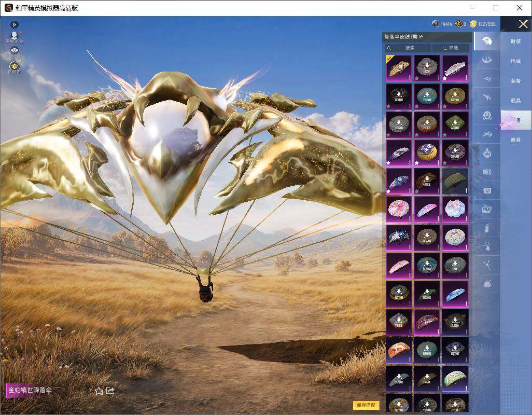Open the picture gallery category icon
Image resolution: width=532 pixels, height=415 pixels.
coord(487,210)
